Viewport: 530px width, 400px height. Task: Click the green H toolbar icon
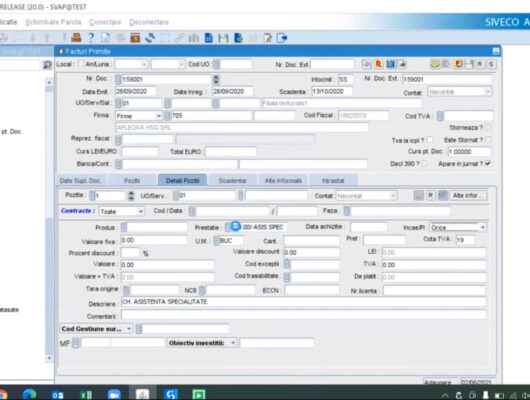[x=223, y=38]
